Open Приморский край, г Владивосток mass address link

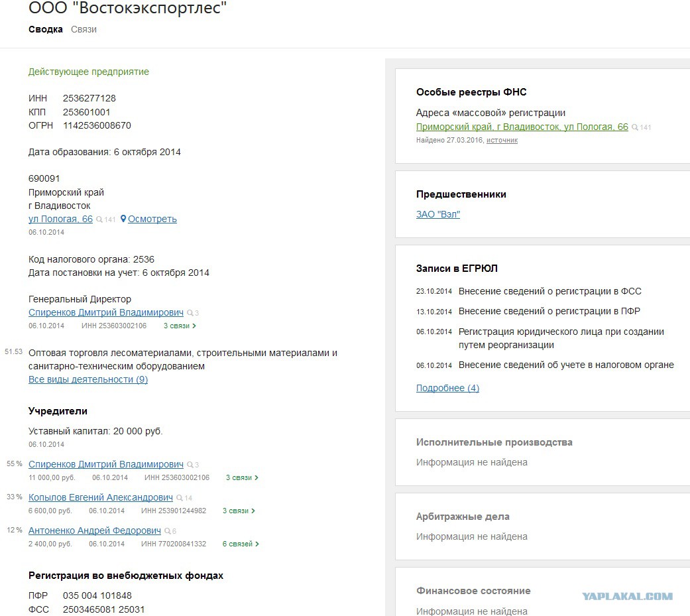click(522, 127)
